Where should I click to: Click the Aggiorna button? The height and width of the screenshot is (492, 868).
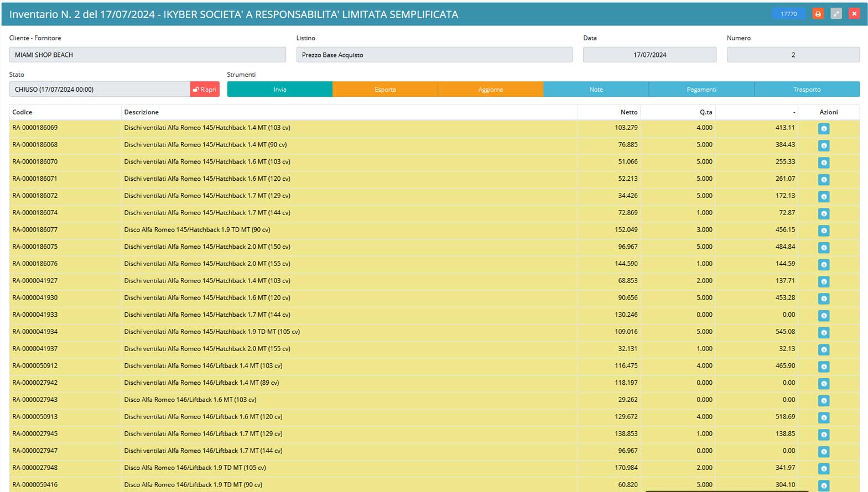[491, 89]
